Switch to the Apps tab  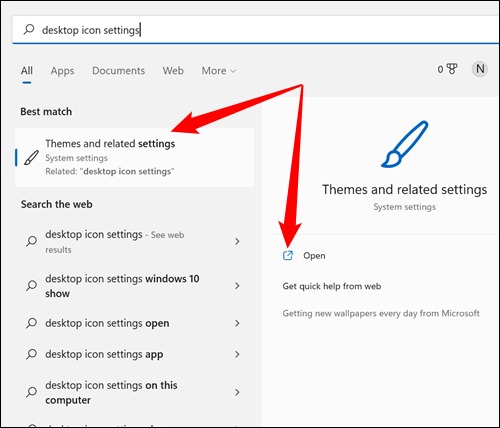(62, 71)
